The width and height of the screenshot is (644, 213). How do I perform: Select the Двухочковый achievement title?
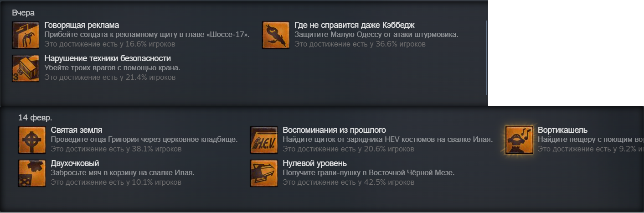click(x=75, y=163)
